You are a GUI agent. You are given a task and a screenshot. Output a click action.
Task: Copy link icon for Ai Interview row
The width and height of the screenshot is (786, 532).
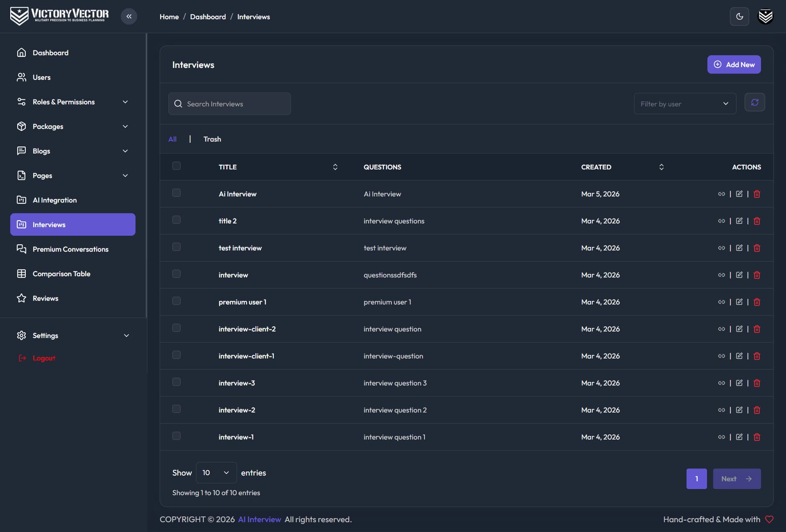coord(721,194)
